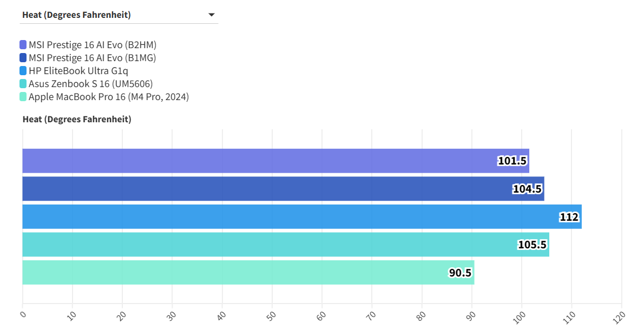644x336 pixels.
Task: Hide MSI Prestige 16 AI Evo (B1MG) series label
Action: (x=92, y=58)
